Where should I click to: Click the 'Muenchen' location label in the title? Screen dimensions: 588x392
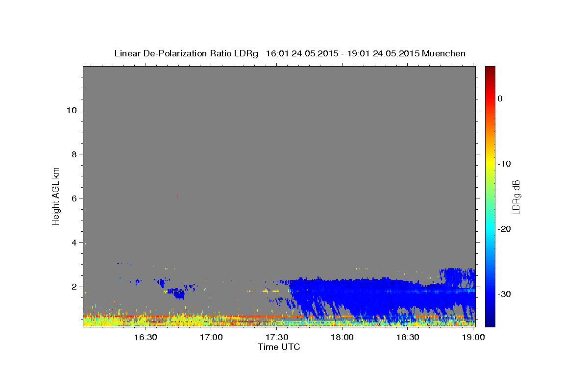click(443, 53)
